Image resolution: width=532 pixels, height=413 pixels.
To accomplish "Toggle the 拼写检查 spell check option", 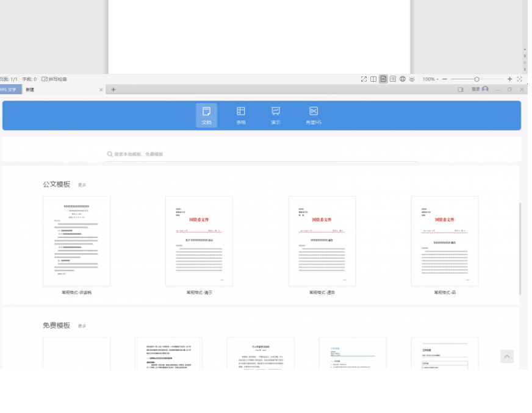I will tap(54, 79).
